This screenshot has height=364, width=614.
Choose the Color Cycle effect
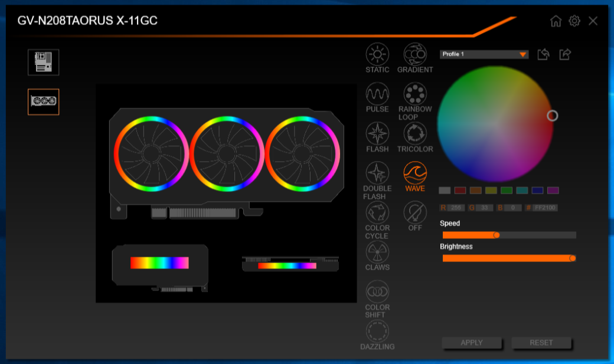(377, 212)
